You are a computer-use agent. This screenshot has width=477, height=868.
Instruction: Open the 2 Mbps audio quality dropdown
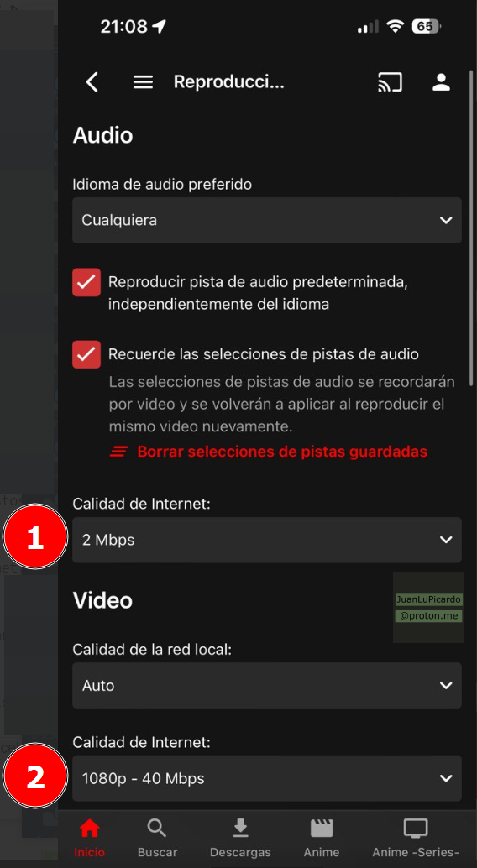pos(267,540)
